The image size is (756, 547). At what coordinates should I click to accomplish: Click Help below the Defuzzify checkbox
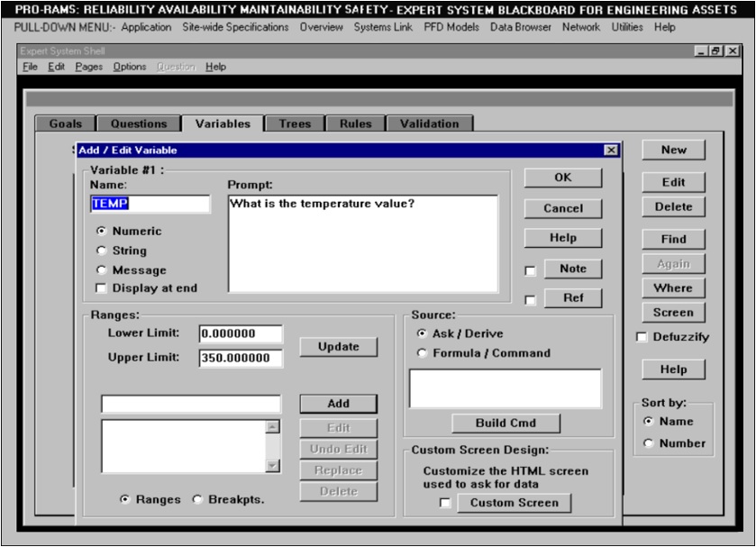[x=674, y=369]
